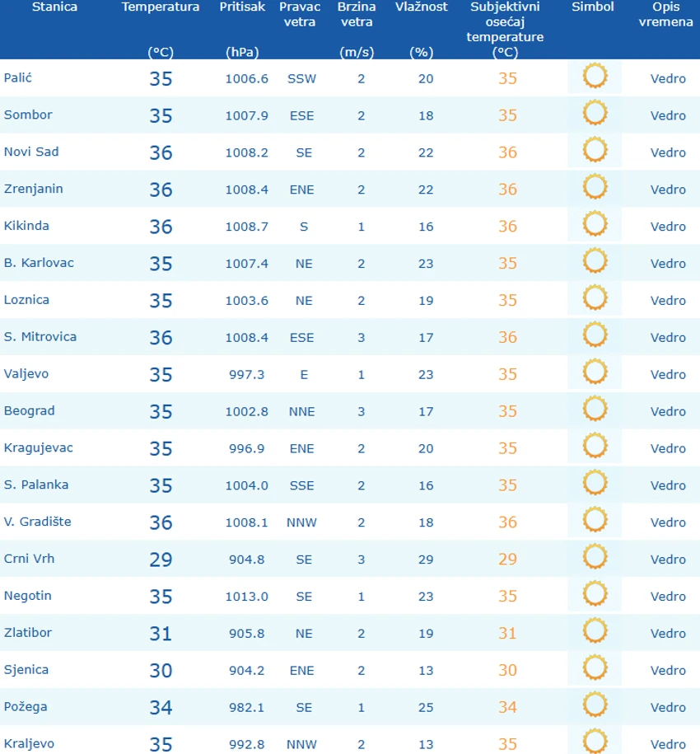Select the clear-sky icon for Kikinda

(x=595, y=225)
